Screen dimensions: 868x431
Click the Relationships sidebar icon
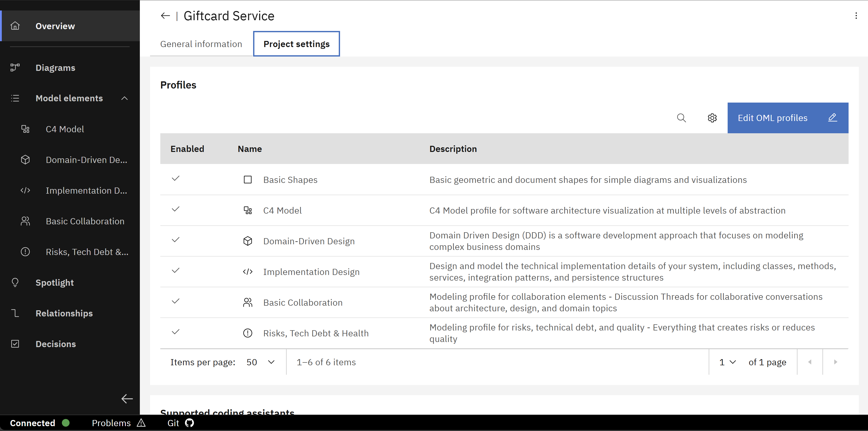click(15, 313)
